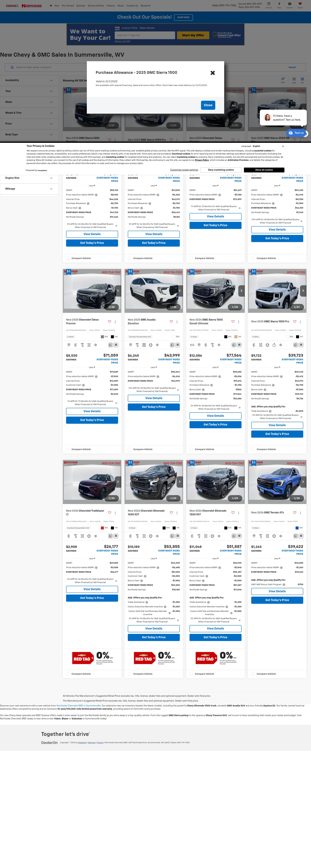Check Compare Vehicle for the $41,728 Sierra 1500
Screen dimensions: 311x868
(68, 258)
